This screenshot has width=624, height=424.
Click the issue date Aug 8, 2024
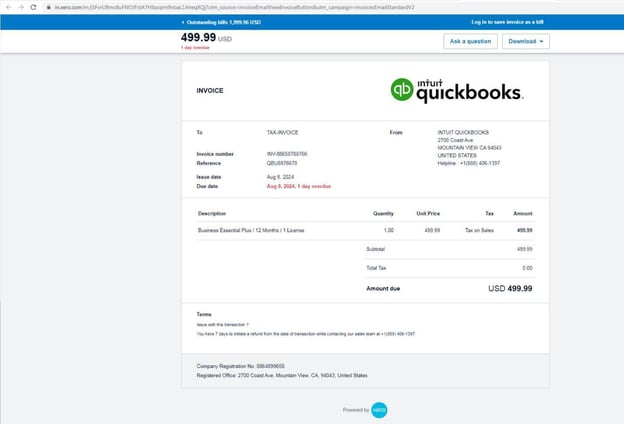280,177
